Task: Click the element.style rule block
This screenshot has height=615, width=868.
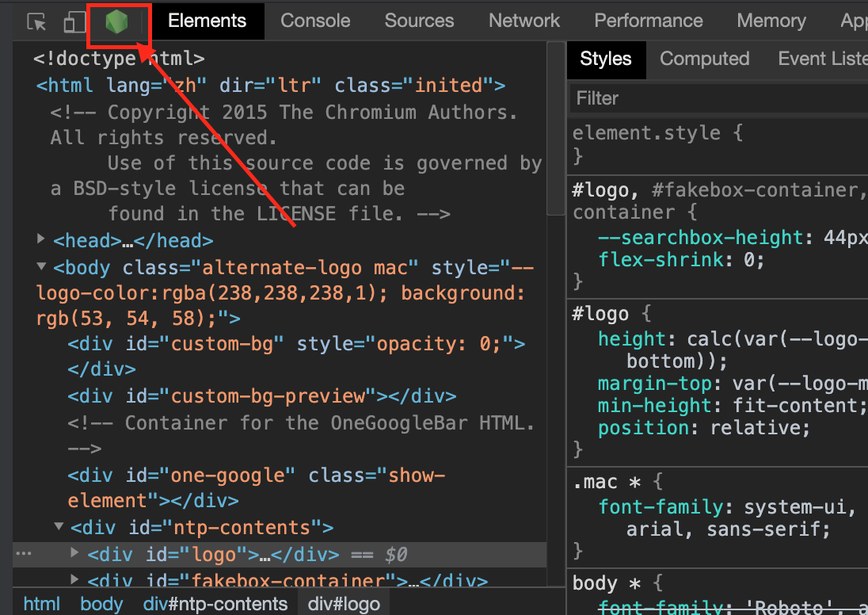Action: point(718,144)
